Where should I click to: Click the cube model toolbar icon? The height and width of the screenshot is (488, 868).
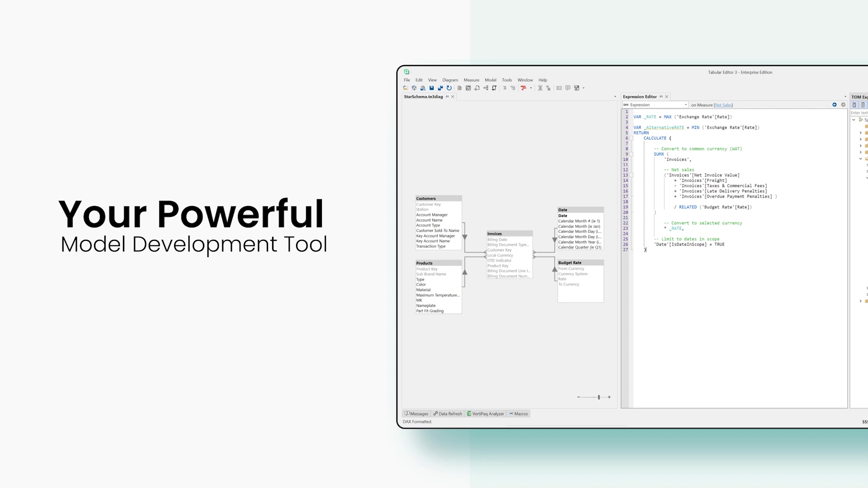point(414,88)
